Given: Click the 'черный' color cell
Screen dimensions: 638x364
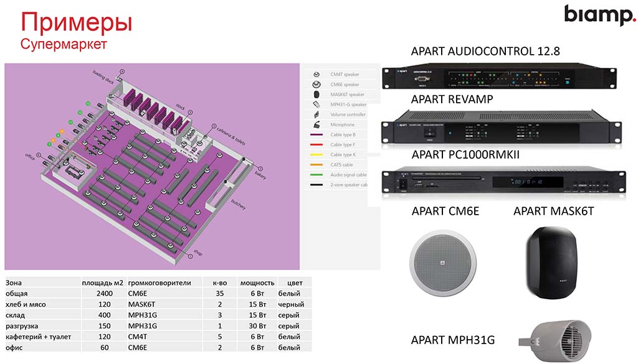Looking at the screenshot, I should tap(291, 304).
